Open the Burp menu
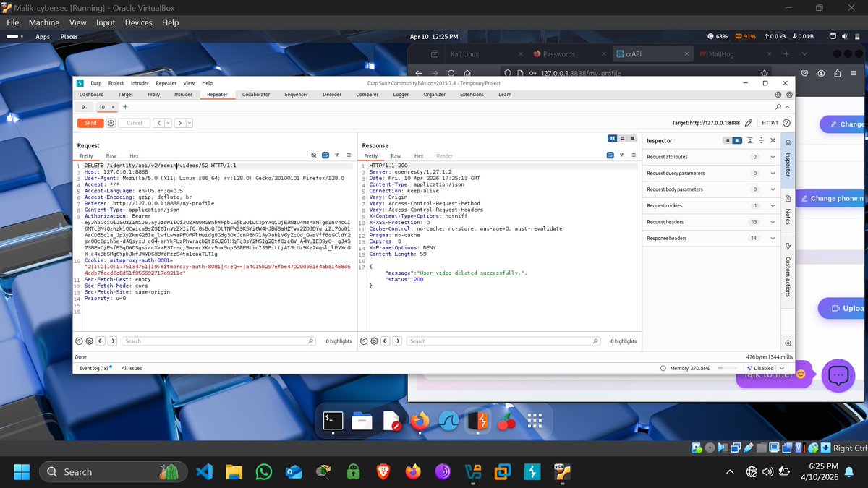 (x=95, y=83)
